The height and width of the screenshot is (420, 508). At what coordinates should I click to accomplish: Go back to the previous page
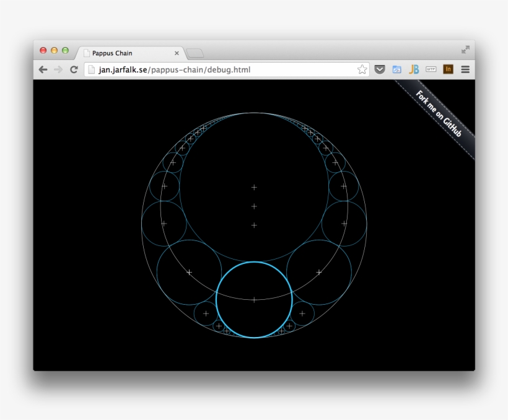coord(42,69)
